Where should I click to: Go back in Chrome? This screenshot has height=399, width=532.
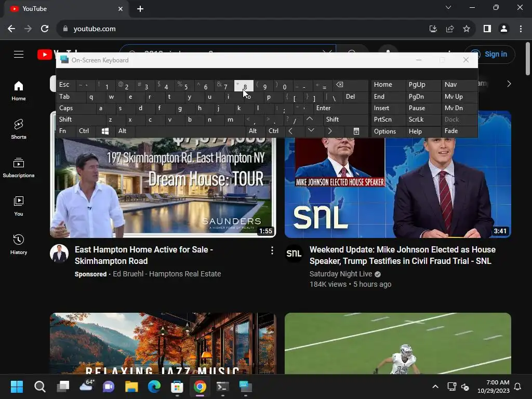coord(11,29)
